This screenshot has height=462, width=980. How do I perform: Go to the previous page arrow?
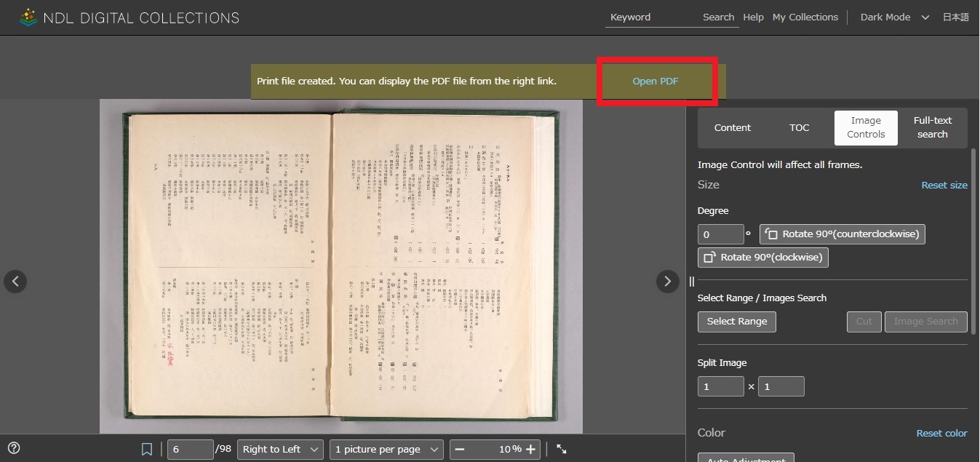[15, 282]
